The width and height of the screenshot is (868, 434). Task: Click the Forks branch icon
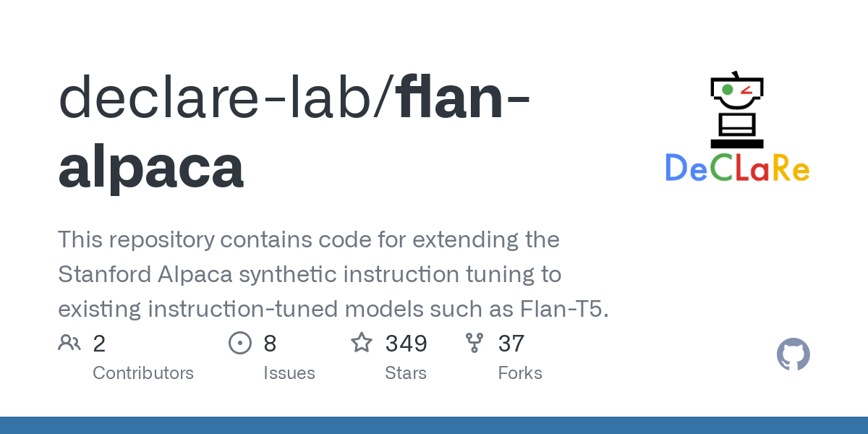[475, 343]
